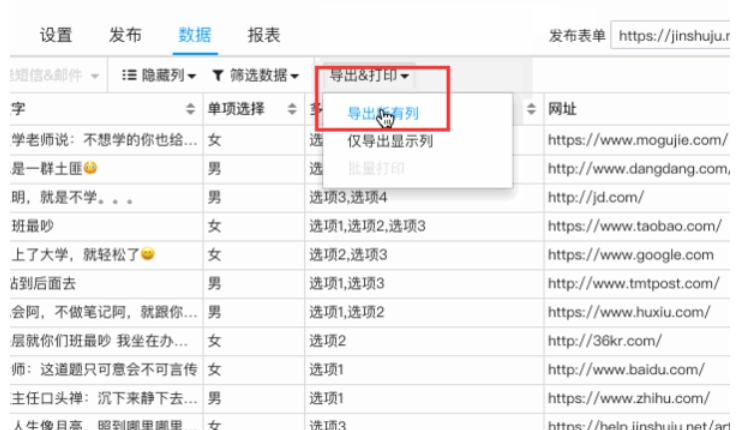
Task: Open the taobao.com link
Action: (634, 226)
